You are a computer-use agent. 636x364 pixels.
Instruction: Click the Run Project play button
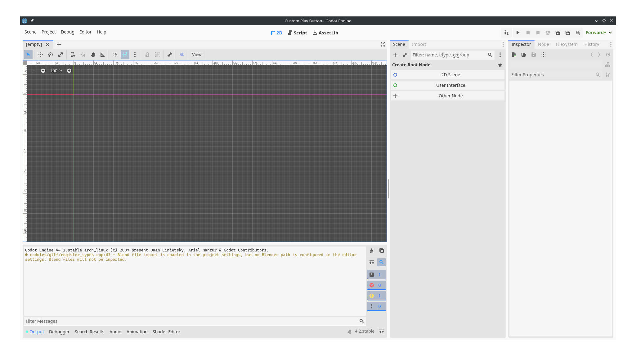(x=518, y=33)
